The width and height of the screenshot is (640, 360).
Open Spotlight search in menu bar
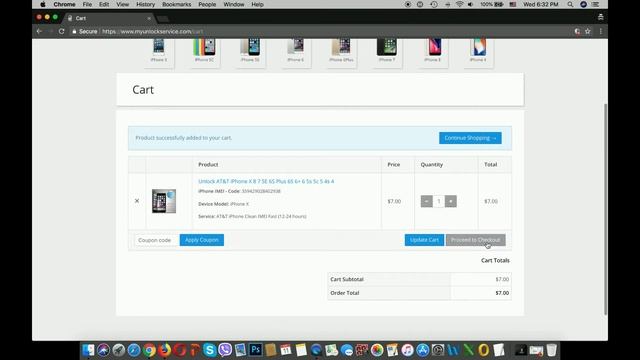(x=570, y=4)
